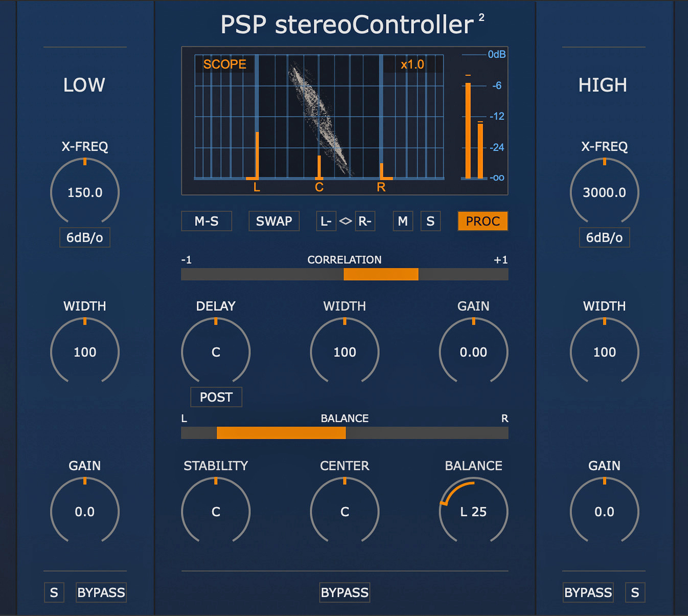Invert right phase with R- button
Viewport: 688px width, 616px height.
point(365,221)
